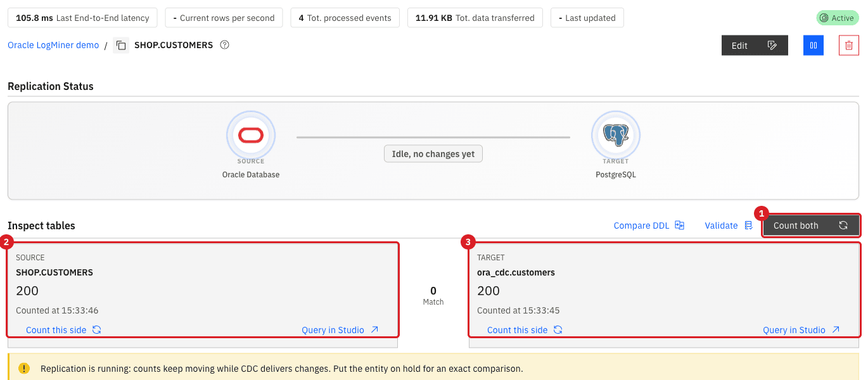
Task: Click Count this side under TARGET
Action: [x=525, y=330]
